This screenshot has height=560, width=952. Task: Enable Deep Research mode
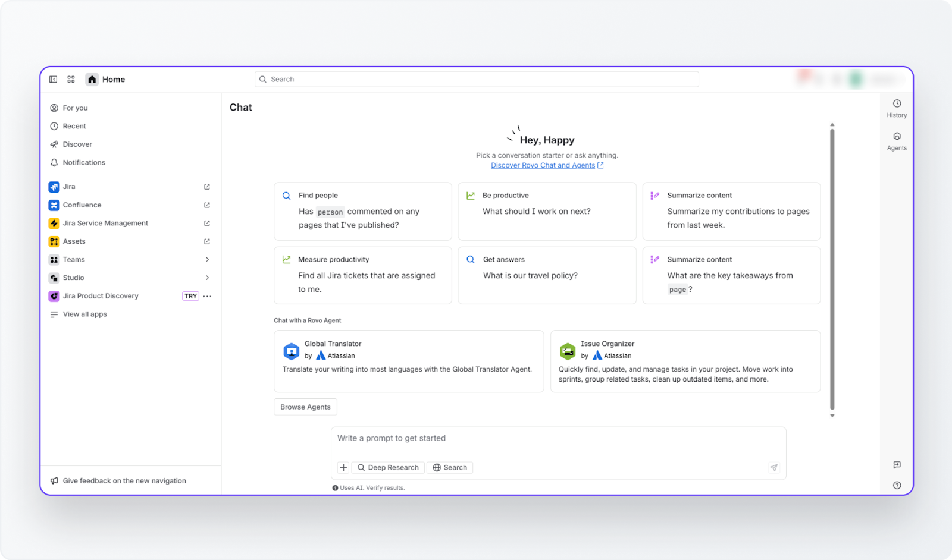[x=388, y=468]
